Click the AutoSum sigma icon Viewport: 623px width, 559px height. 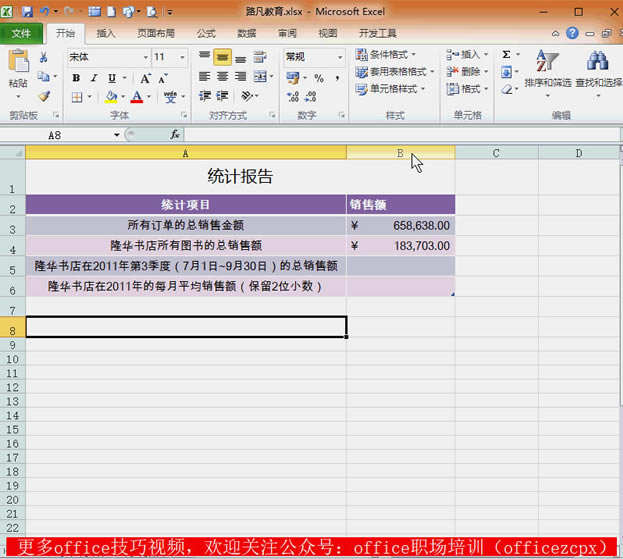[x=506, y=55]
